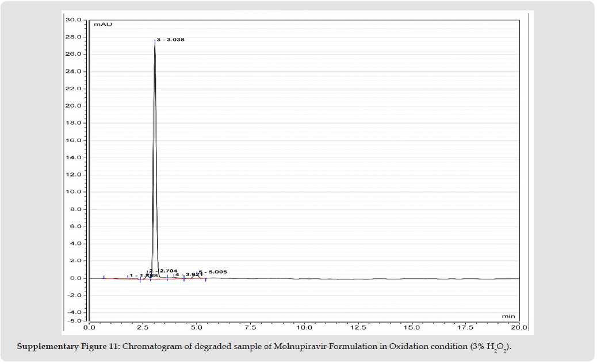This screenshot has width=597, height=364.
Task: Click the 0.0 tick on the x-axis
Action: coord(89,327)
